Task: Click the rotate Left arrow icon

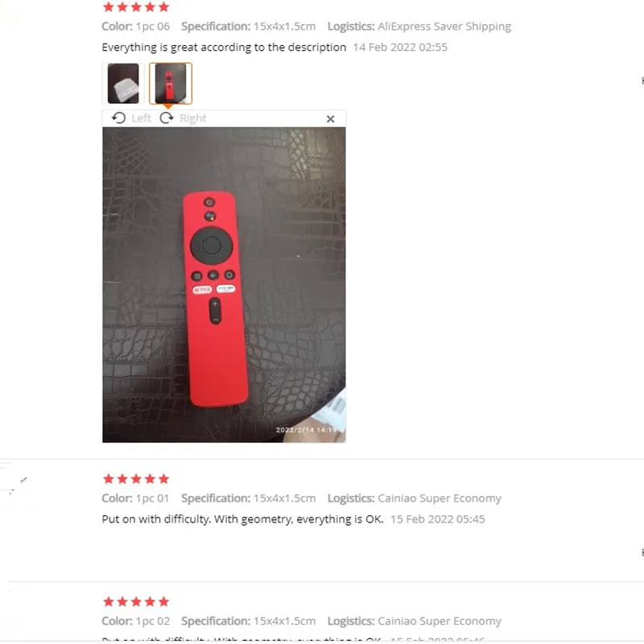Action: click(x=118, y=118)
